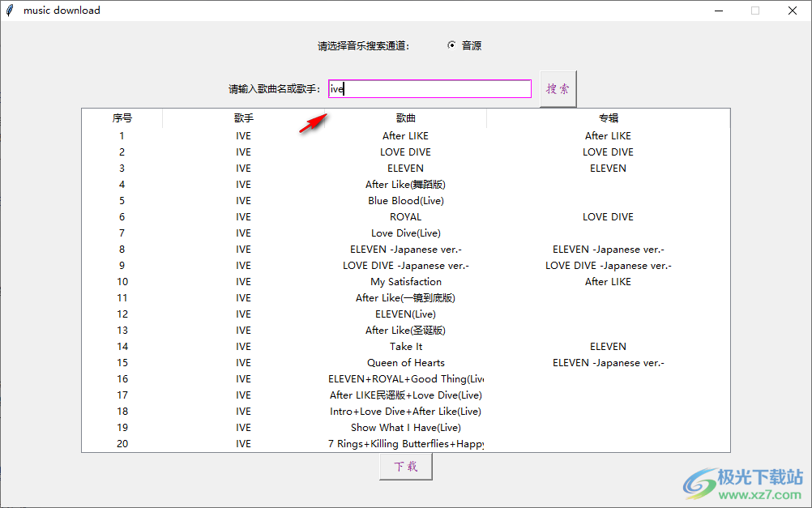Screen dimensions: 812x508
Task: Select the 音源 search channel radio button
Action: (x=451, y=45)
